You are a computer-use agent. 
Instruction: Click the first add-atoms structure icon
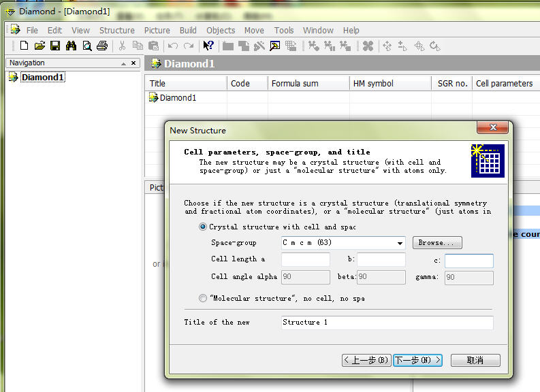(x=313, y=46)
